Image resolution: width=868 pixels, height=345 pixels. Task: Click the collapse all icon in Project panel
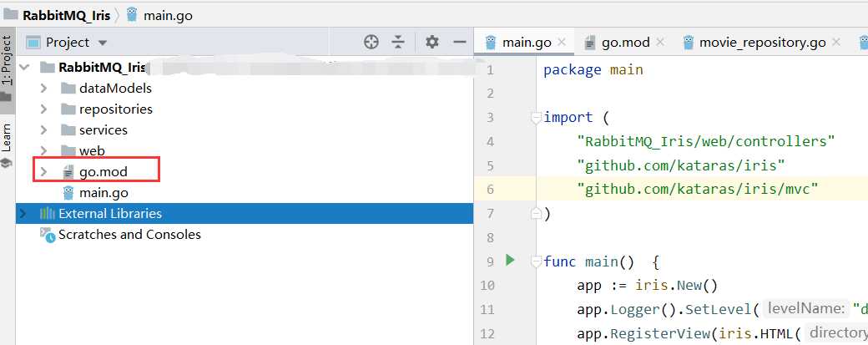398,42
